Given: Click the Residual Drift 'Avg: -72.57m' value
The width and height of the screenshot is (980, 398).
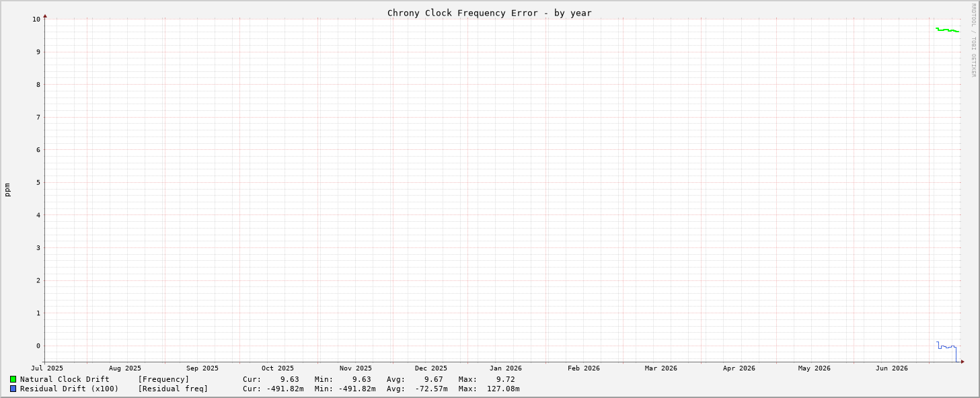Looking at the screenshot, I should [417, 389].
